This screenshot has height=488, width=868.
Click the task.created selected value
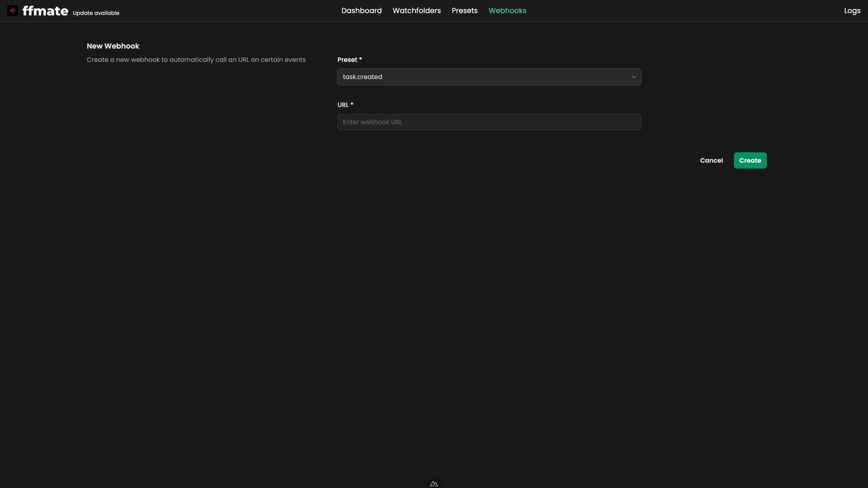tap(362, 77)
